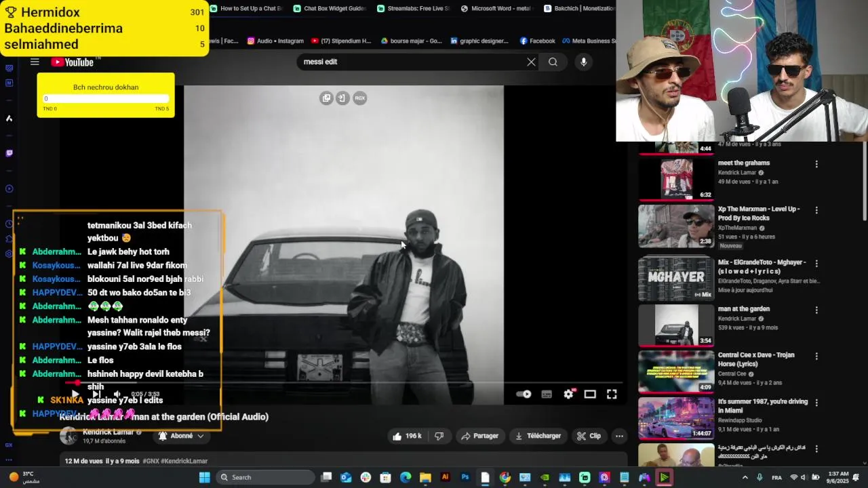
Task: Open Microsoft Edge from the taskbar
Action: pyautogui.click(x=406, y=477)
